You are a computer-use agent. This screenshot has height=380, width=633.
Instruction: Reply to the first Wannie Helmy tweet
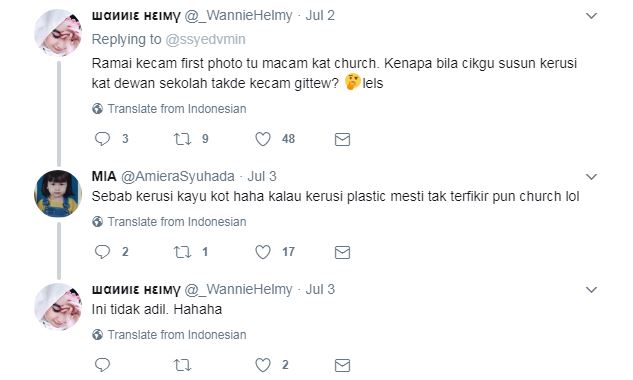tap(102, 139)
